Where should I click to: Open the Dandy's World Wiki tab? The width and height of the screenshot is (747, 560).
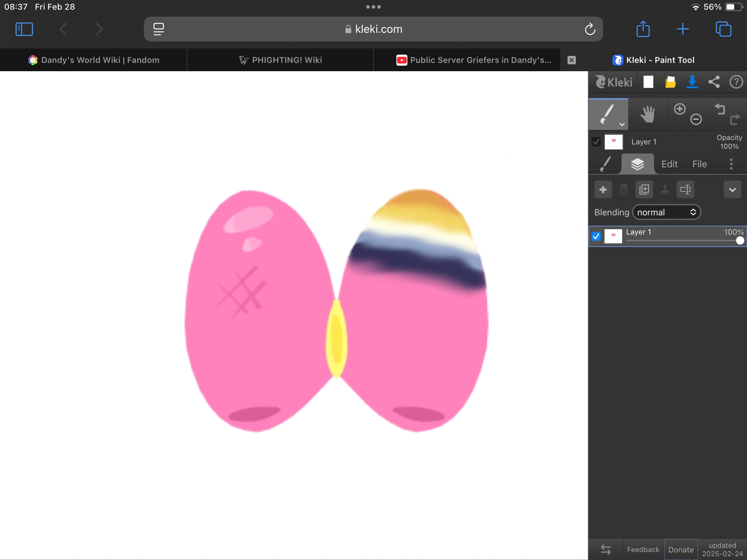point(93,60)
